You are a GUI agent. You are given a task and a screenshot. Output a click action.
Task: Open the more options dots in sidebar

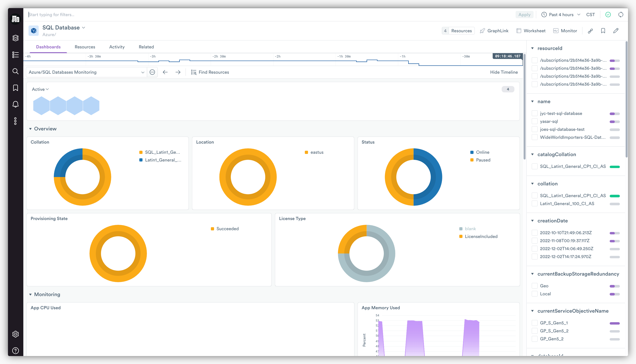pyautogui.click(x=16, y=121)
